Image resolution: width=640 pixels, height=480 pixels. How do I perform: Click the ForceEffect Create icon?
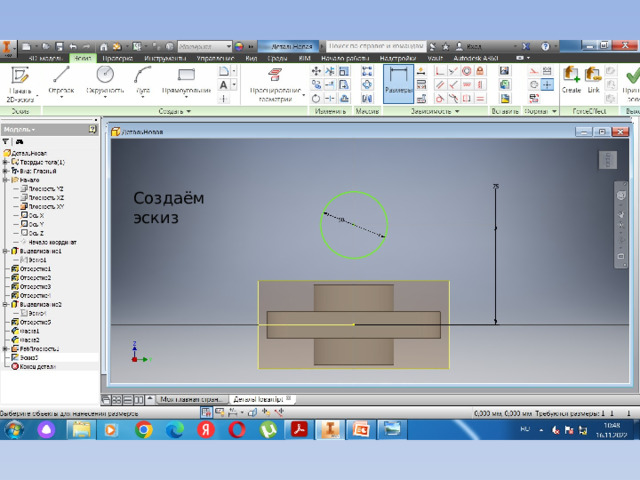[x=571, y=80]
